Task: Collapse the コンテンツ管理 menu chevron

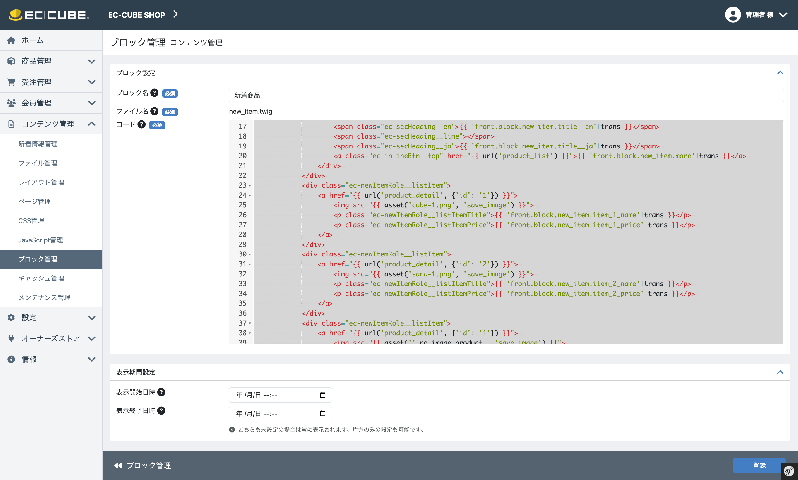Action: (x=92, y=124)
